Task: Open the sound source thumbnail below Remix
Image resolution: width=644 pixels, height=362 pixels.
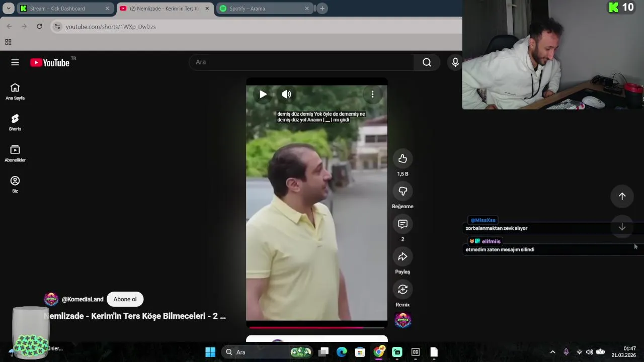Action: click(x=403, y=320)
